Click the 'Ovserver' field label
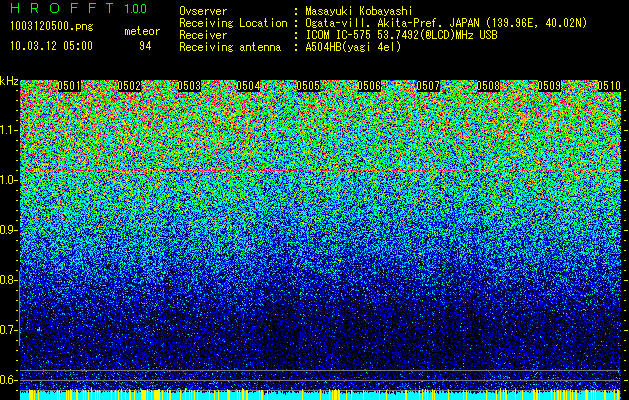Image resolution: width=629 pixels, height=400 pixels. [x=203, y=11]
